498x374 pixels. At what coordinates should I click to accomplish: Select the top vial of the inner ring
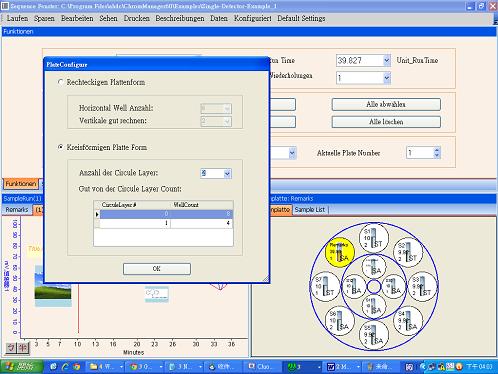[374, 267]
